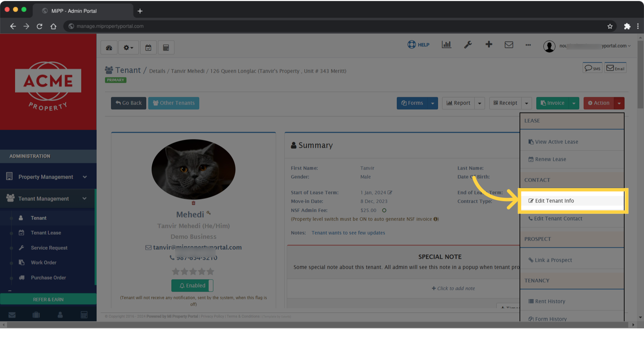Click the tenant email address tanvir@mipropertyportal.com

point(197,247)
